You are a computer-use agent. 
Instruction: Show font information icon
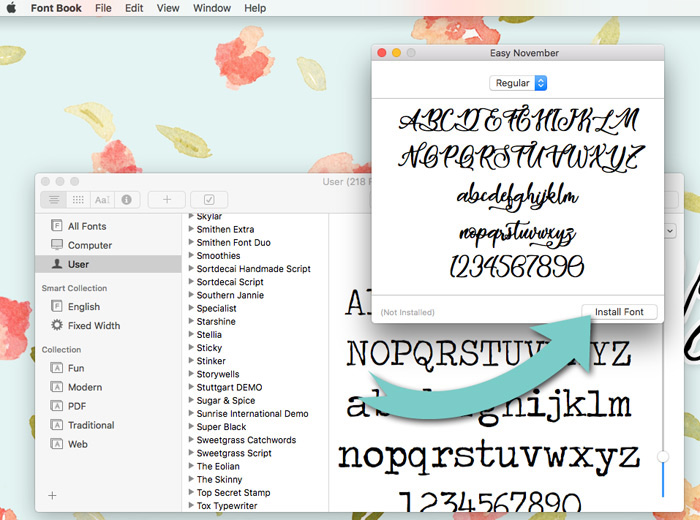(x=127, y=200)
